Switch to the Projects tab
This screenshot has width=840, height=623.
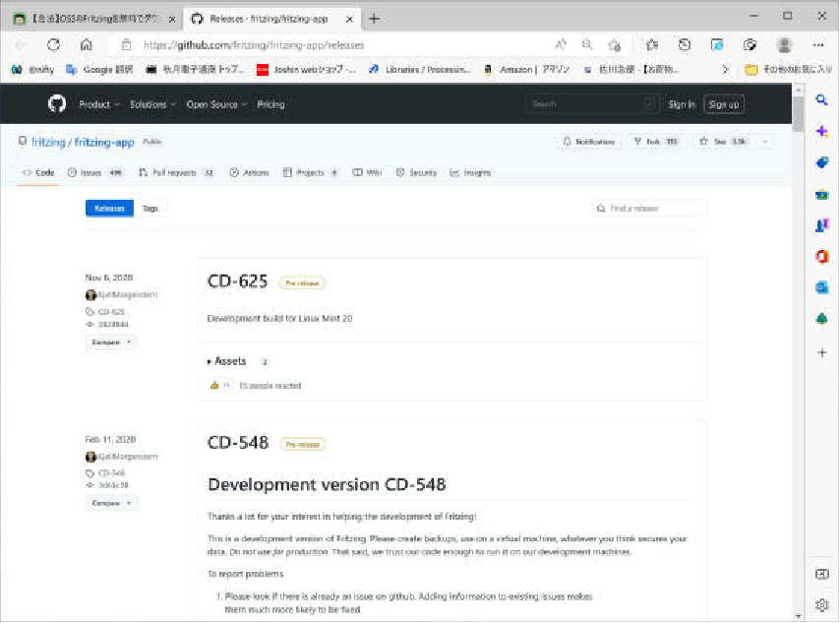(x=310, y=172)
